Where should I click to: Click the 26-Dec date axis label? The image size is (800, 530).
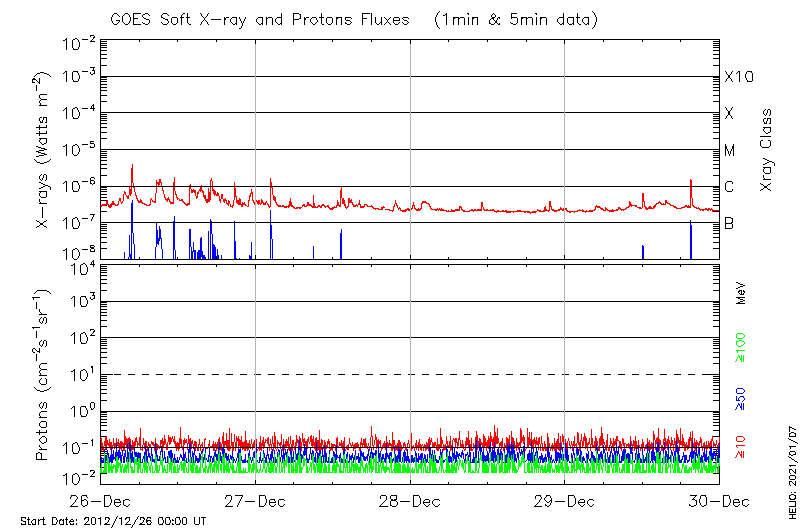point(100,502)
